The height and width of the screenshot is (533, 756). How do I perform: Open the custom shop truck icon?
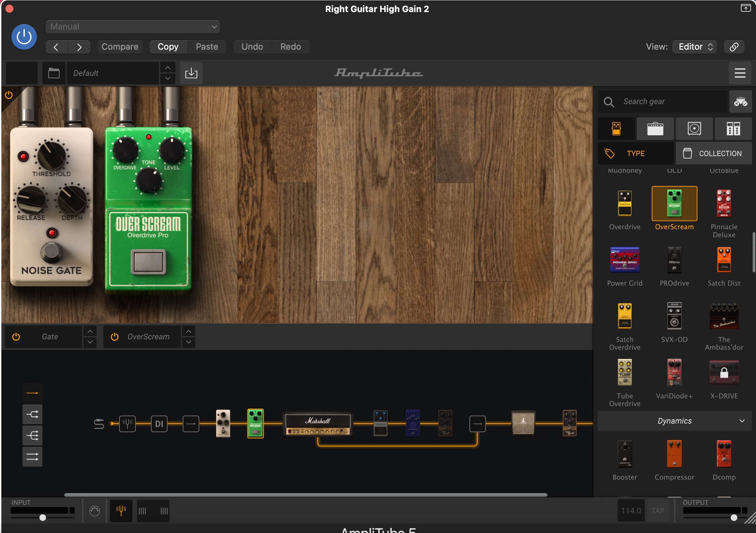click(x=740, y=101)
